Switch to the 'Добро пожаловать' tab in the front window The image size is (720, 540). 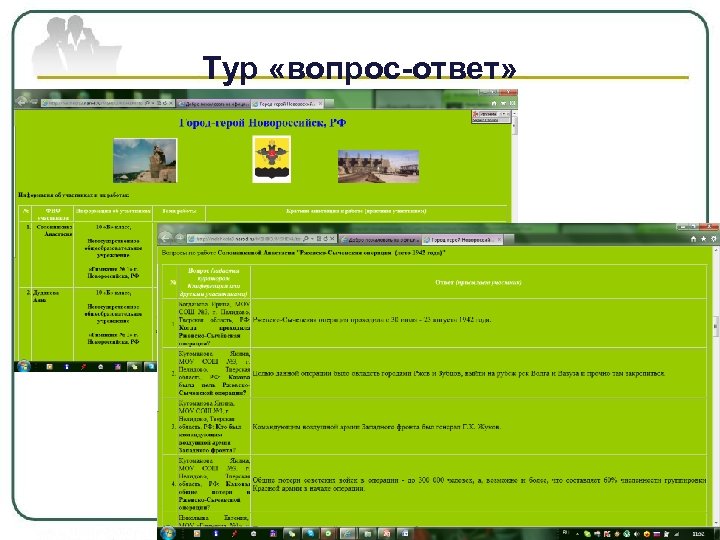pyautogui.click(x=380, y=239)
